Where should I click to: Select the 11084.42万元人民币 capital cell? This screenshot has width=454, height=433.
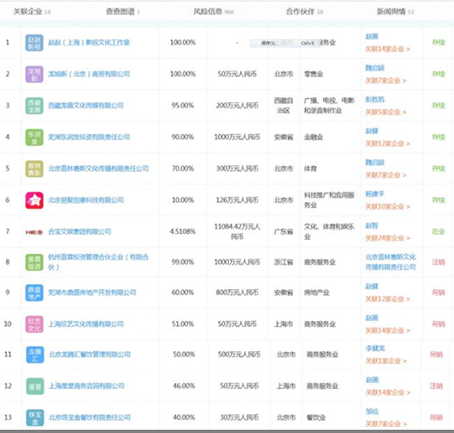point(237,231)
